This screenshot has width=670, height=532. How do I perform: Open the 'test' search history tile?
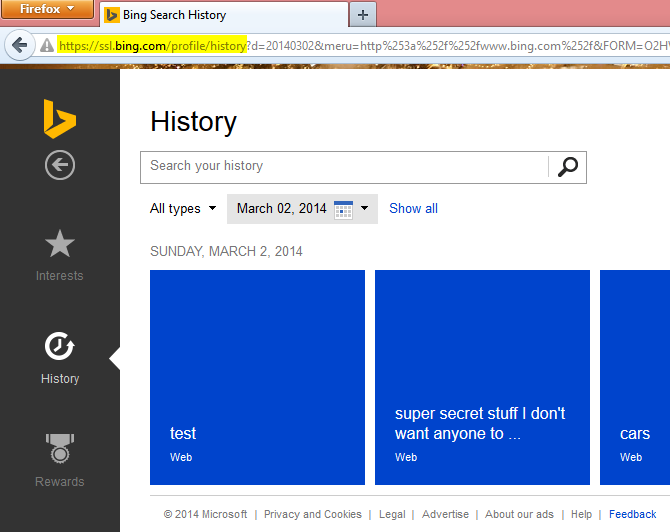(x=257, y=377)
